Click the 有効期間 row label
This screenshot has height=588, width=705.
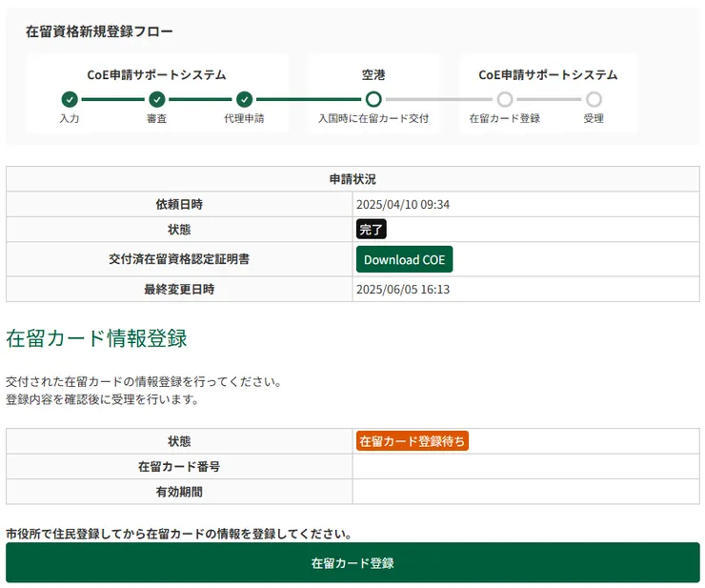point(179,492)
